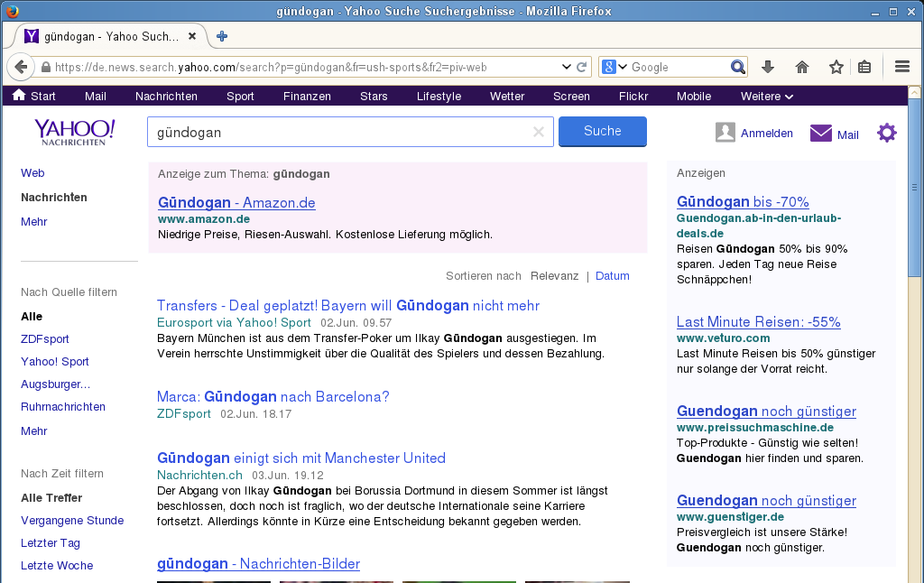924x583 pixels.
Task: Reload the current page
Action: pos(582,67)
